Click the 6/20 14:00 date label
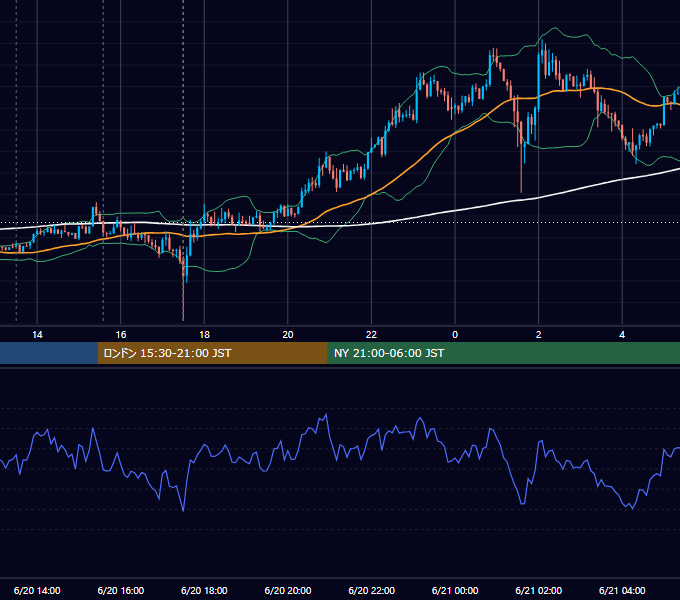 [37, 590]
